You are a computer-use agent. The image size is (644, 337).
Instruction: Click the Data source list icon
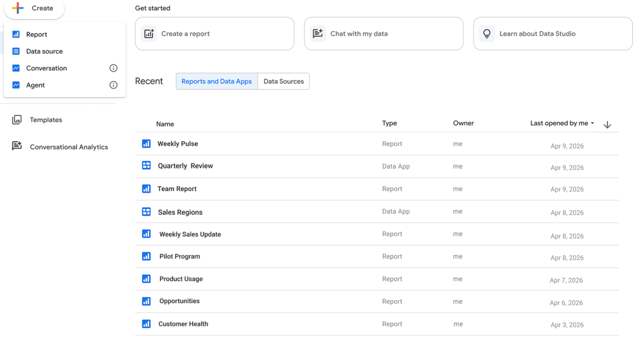(x=16, y=52)
